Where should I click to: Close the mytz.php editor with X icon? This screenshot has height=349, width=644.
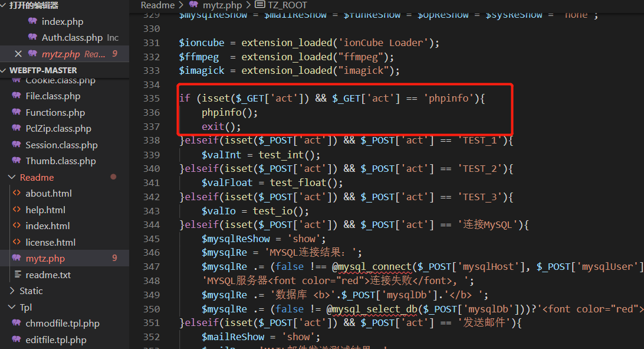[18, 54]
